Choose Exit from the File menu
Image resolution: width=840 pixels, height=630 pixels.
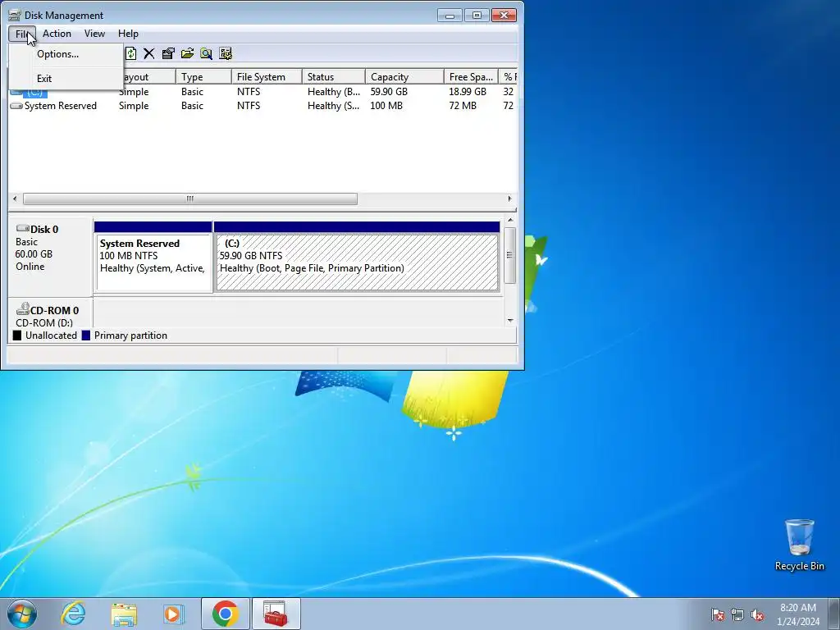[66, 79]
